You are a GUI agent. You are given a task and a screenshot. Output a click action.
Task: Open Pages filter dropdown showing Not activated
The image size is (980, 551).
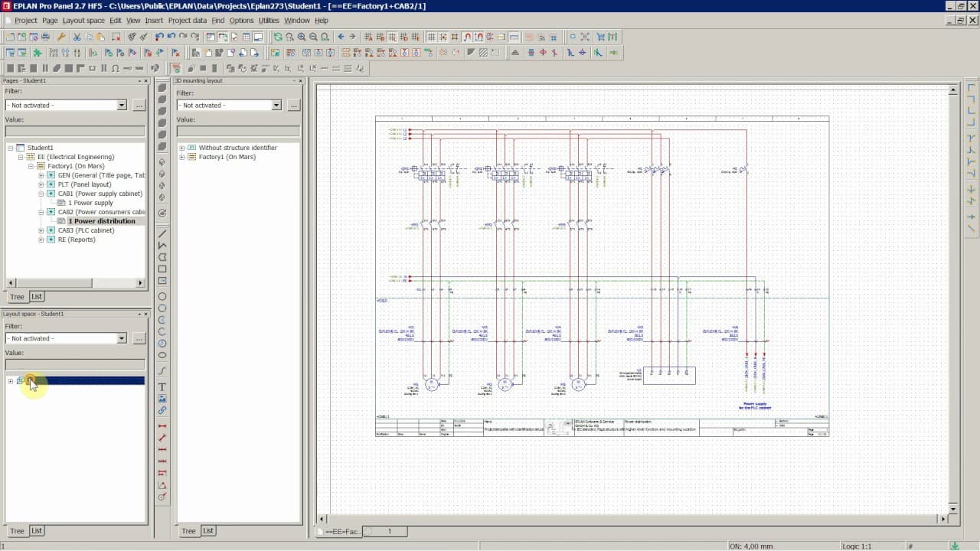[x=66, y=105]
